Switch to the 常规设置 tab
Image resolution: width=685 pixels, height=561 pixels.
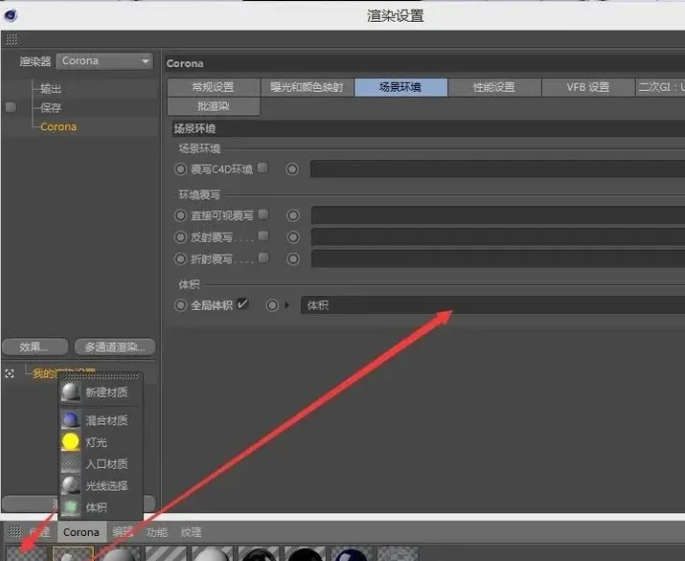[x=213, y=87]
